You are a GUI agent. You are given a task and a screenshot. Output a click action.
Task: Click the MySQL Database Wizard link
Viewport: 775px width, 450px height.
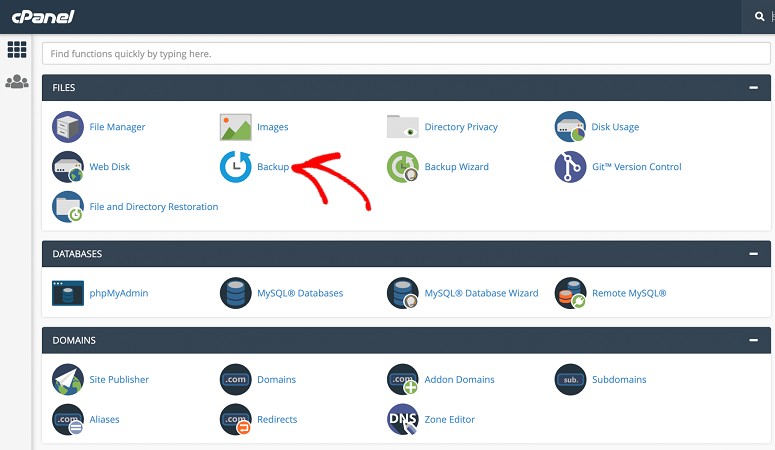pos(481,293)
